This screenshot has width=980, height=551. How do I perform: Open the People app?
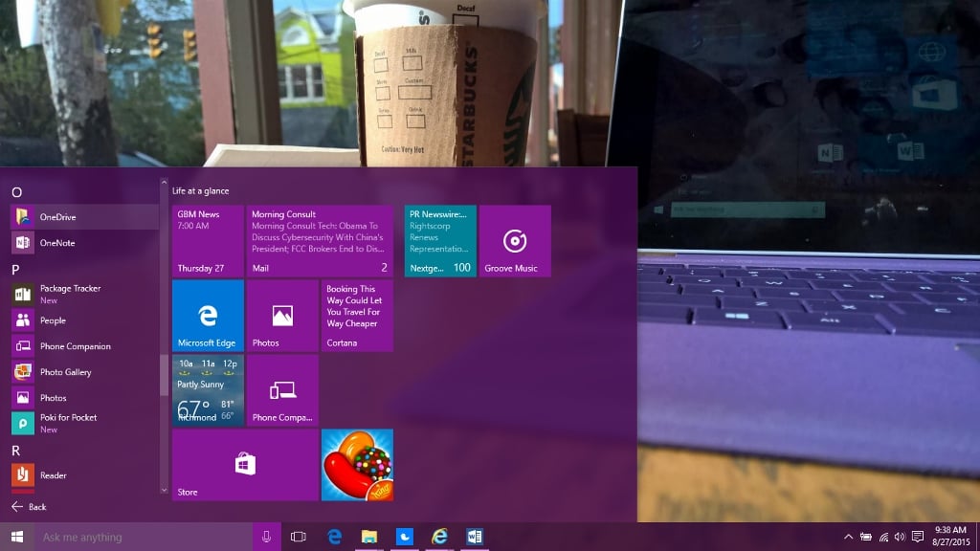click(x=84, y=320)
